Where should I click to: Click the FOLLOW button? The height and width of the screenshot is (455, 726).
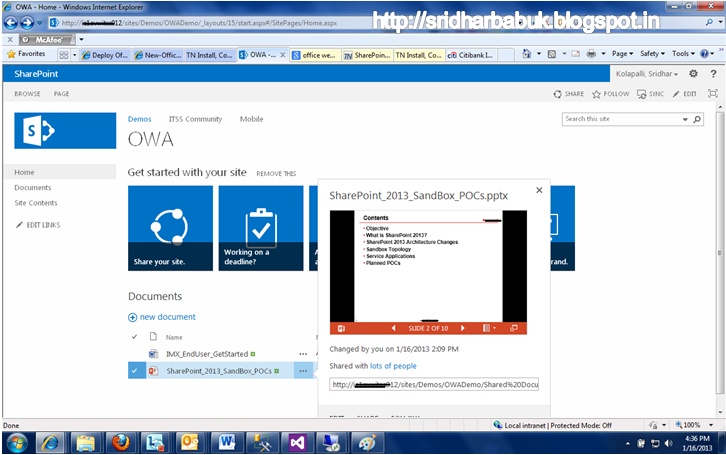611,94
